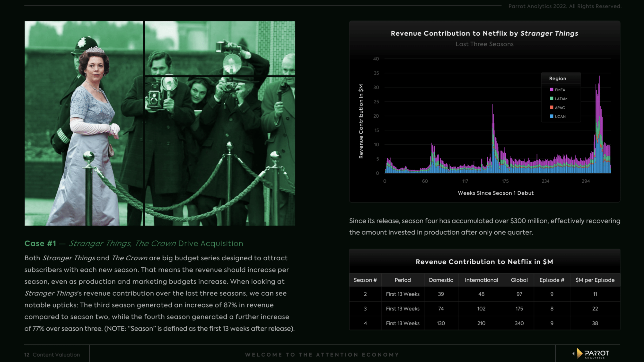Click the Global value 97
Viewport: 644px width, 362px height.
pos(519,294)
